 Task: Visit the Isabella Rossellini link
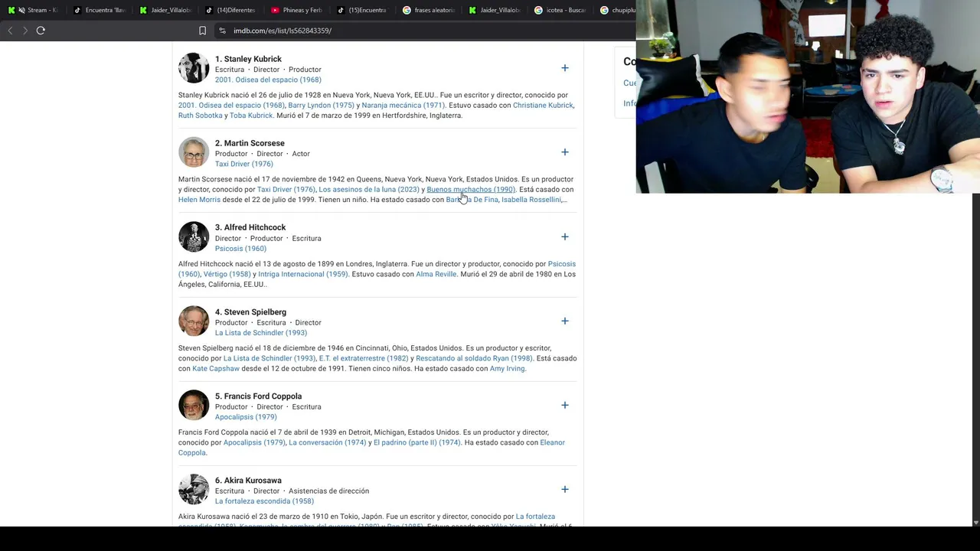pyautogui.click(x=531, y=200)
